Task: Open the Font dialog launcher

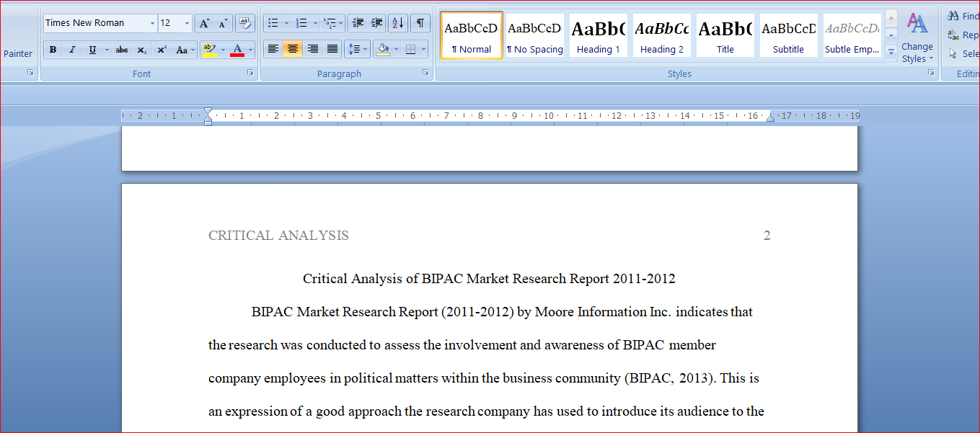Action: (x=250, y=73)
